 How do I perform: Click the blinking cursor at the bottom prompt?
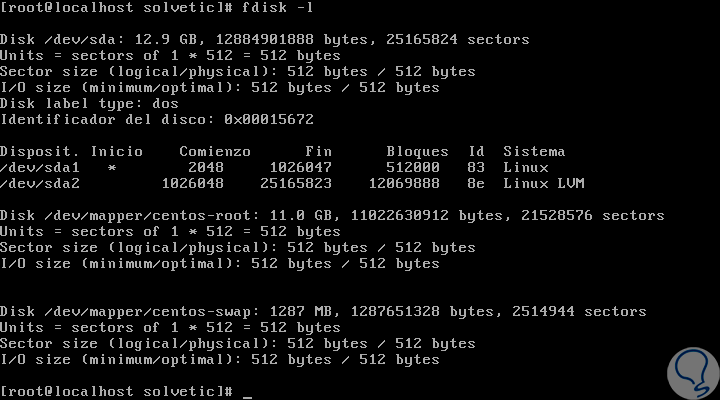click(x=247, y=392)
